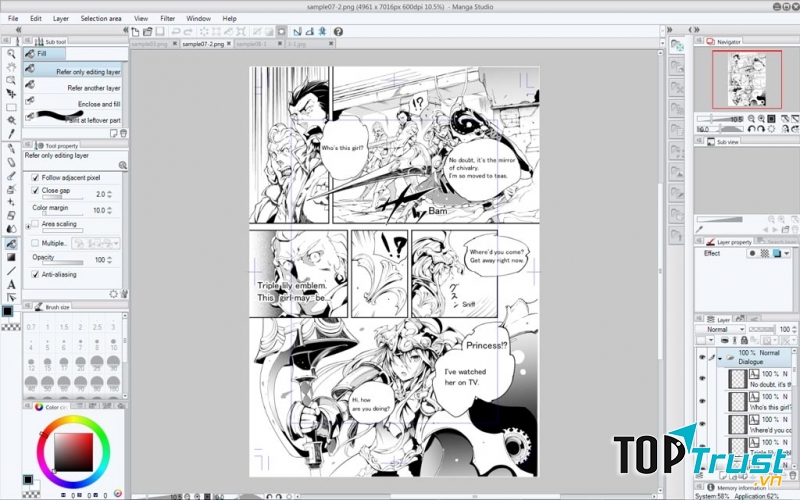Click the Help question mark icon
Screen dimensions: 800x500
[338, 32]
